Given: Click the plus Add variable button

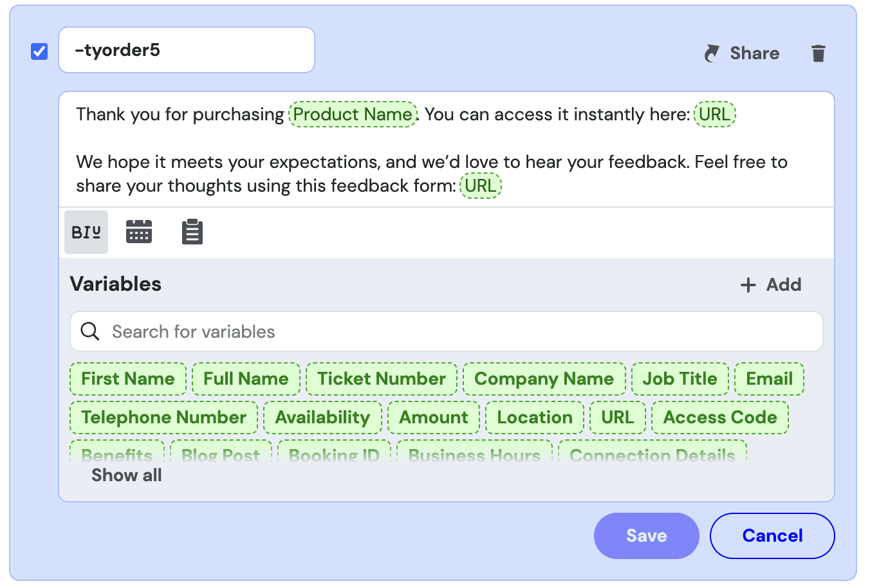Looking at the screenshot, I should click(771, 285).
